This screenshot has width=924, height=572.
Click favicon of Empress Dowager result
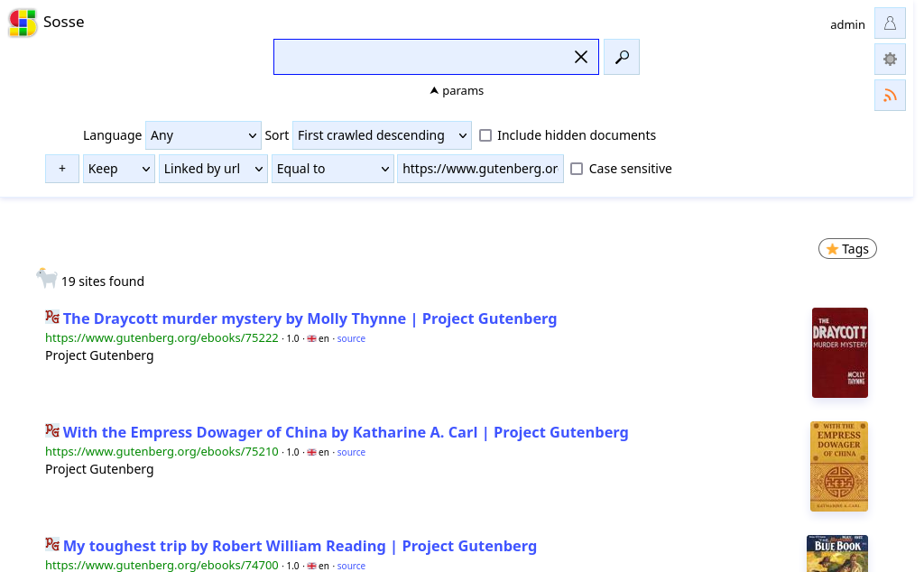point(51,430)
